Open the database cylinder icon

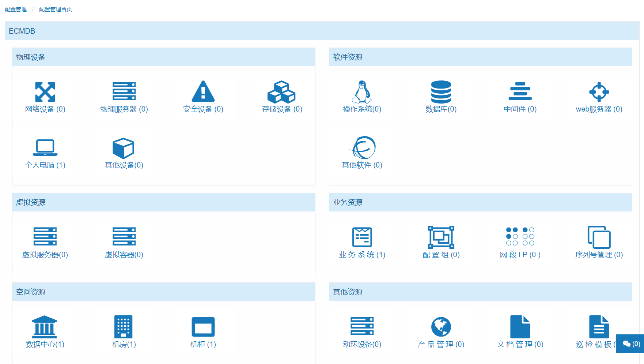441,91
